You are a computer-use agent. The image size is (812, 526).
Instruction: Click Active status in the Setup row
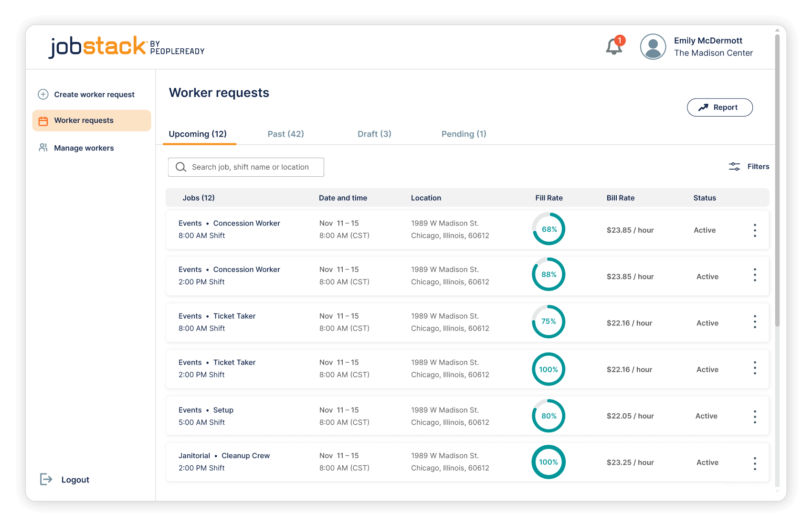coord(706,416)
